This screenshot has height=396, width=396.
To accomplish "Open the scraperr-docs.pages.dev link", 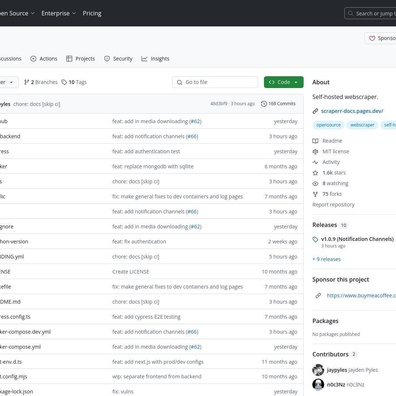I will [352, 111].
